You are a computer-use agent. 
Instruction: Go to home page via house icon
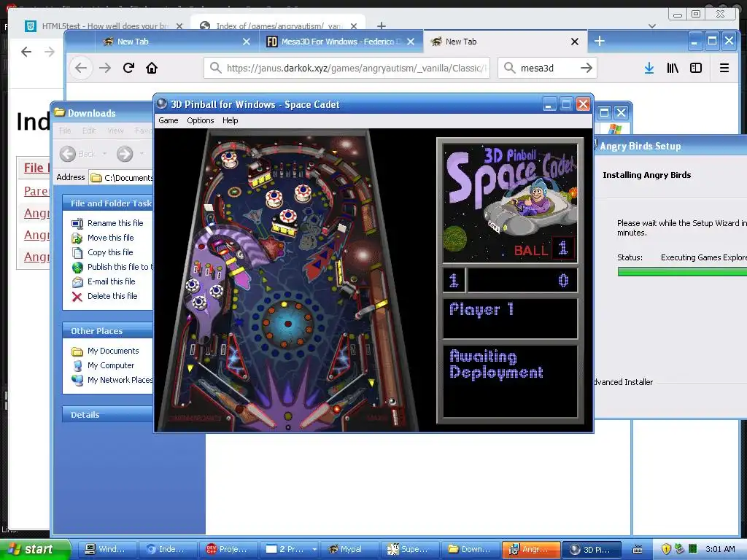click(x=152, y=68)
